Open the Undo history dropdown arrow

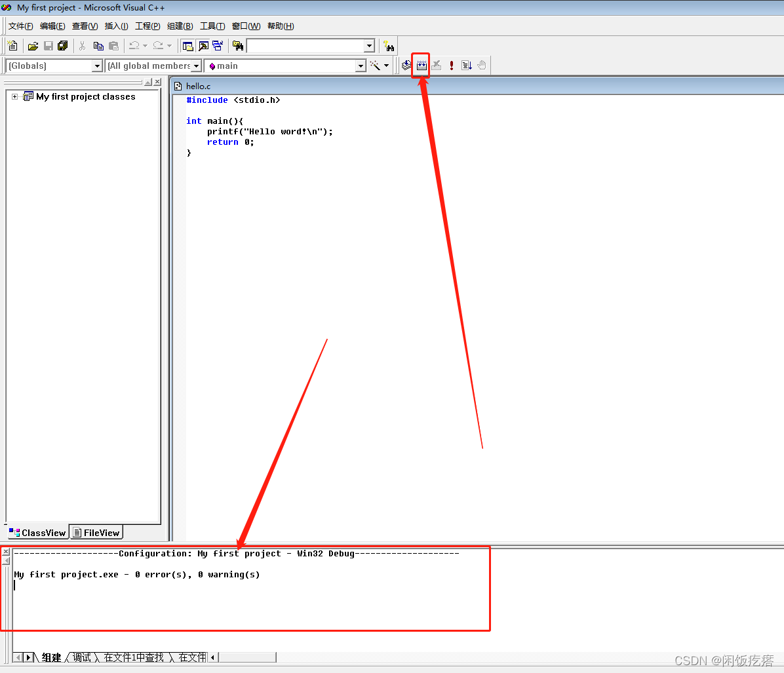[145, 46]
